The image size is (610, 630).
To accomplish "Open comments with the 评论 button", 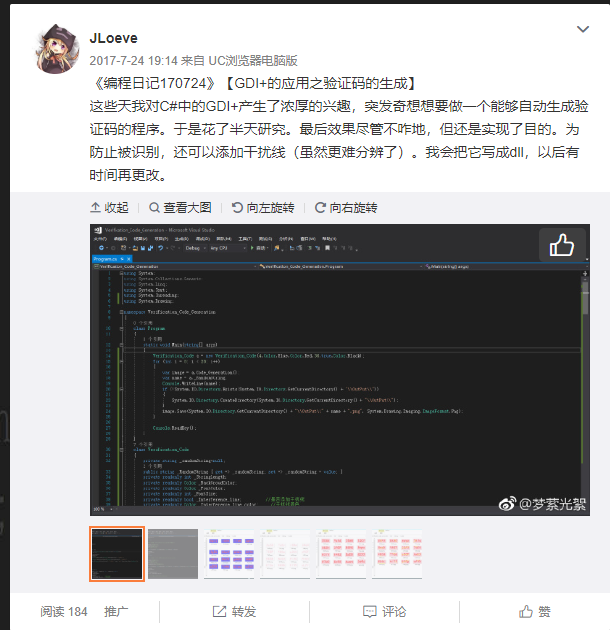I will point(385,612).
